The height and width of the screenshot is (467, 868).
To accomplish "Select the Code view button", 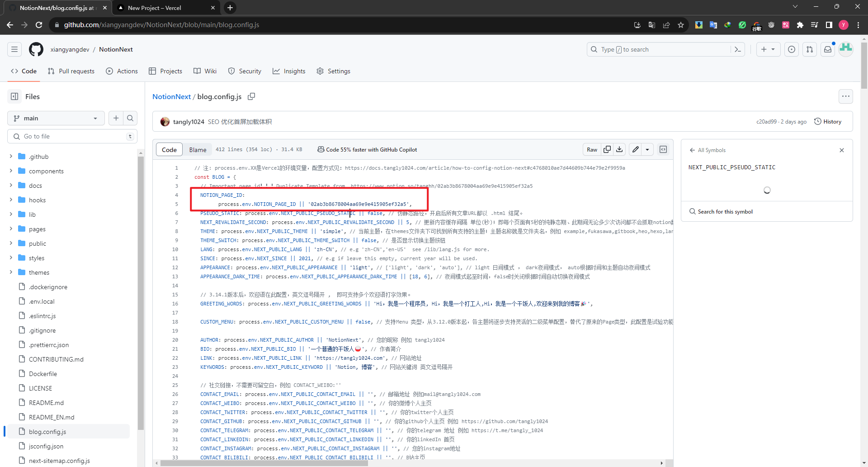I will pyautogui.click(x=169, y=149).
